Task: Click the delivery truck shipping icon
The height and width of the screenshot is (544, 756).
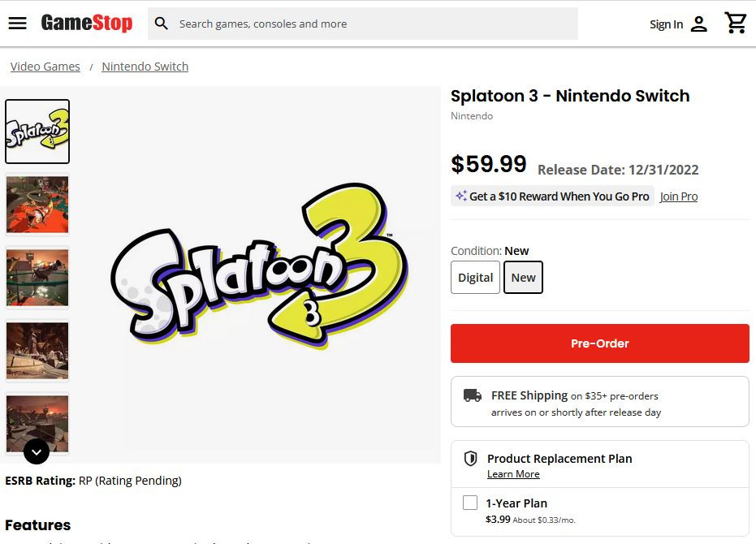Action: (473, 395)
